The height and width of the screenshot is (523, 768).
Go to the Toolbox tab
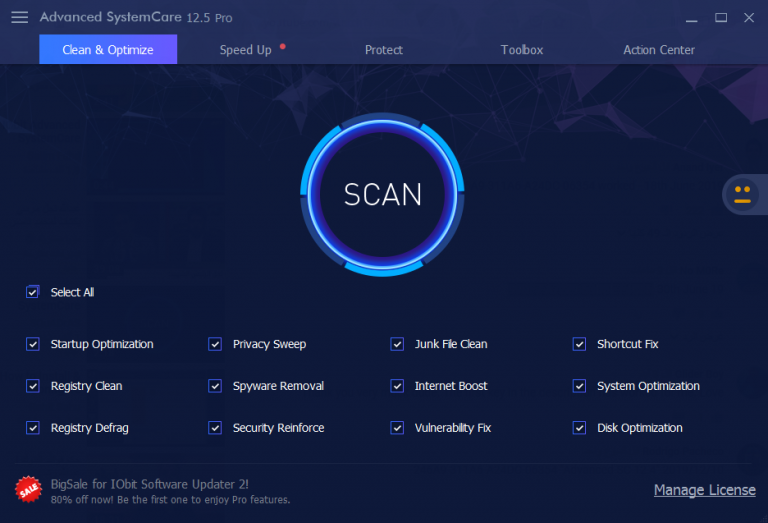click(x=522, y=49)
